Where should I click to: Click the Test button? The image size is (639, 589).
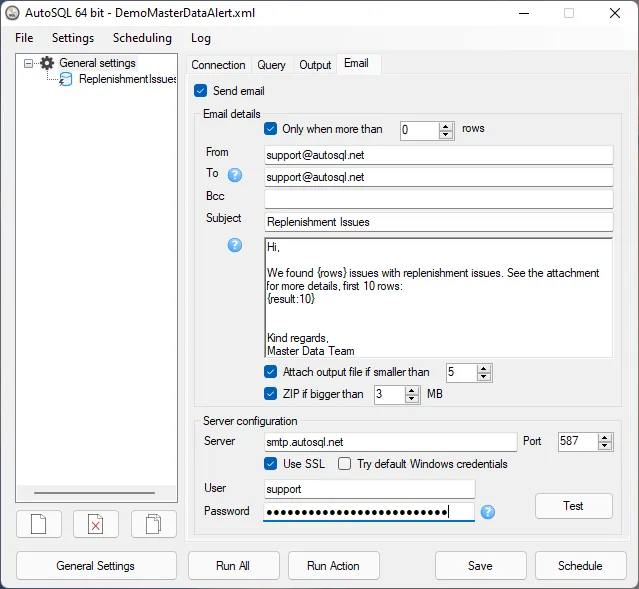573,506
